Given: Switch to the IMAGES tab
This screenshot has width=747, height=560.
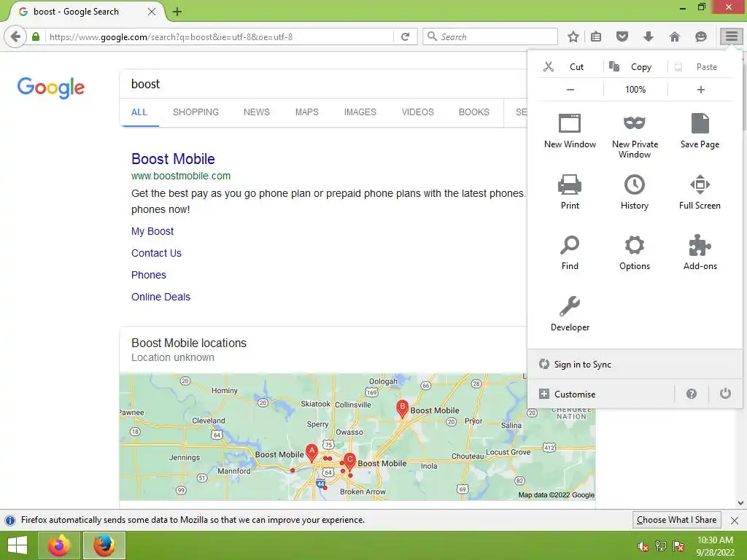Looking at the screenshot, I should pyautogui.click(x=360, y=112).
